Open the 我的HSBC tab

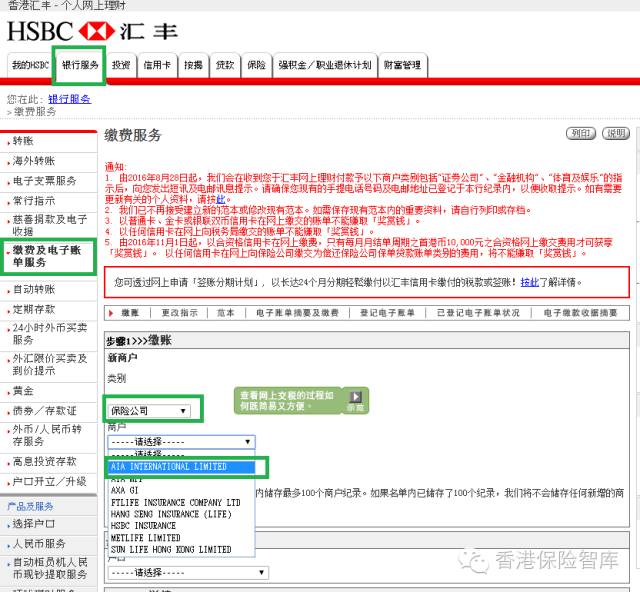30,65
